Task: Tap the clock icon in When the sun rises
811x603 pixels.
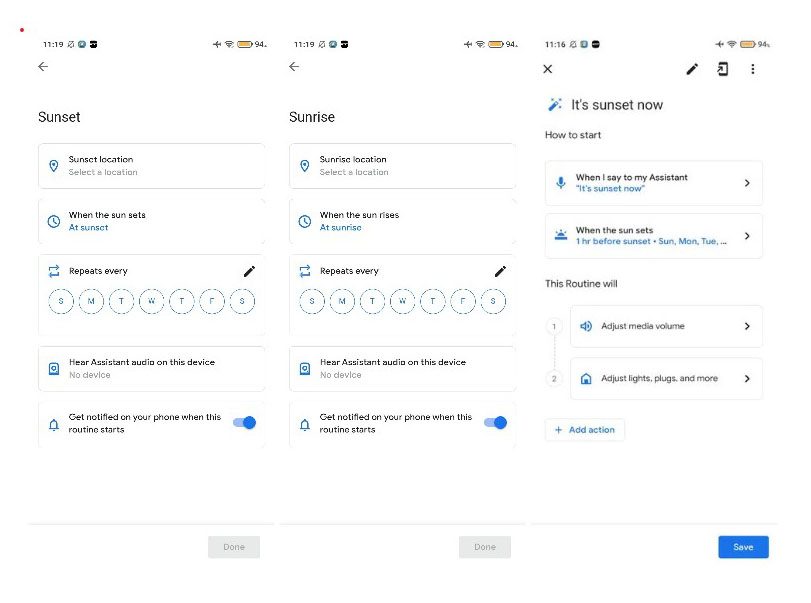Action: 305,221
